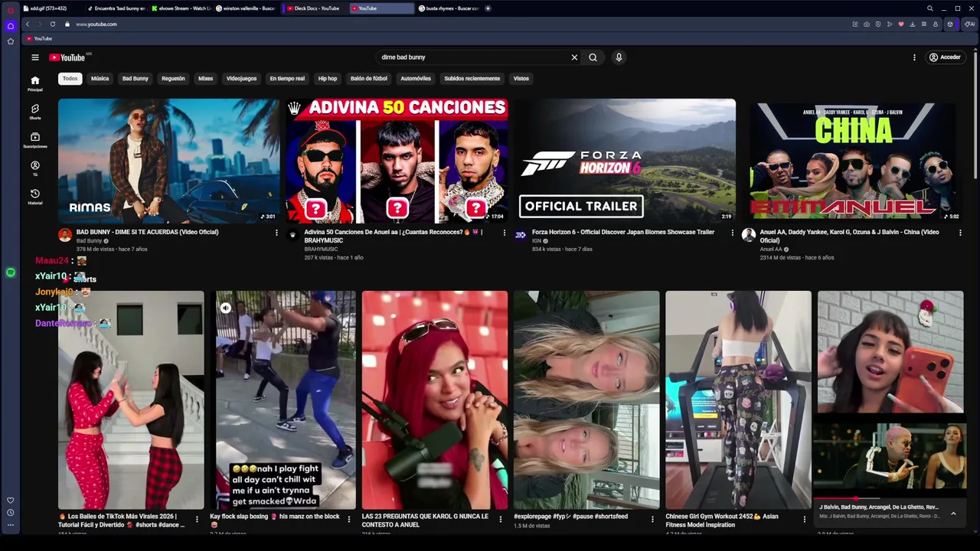The image size is (980, 551).
Task: Open menu for Adivina 50 Canciones video
Action: [x=504, y=233]
